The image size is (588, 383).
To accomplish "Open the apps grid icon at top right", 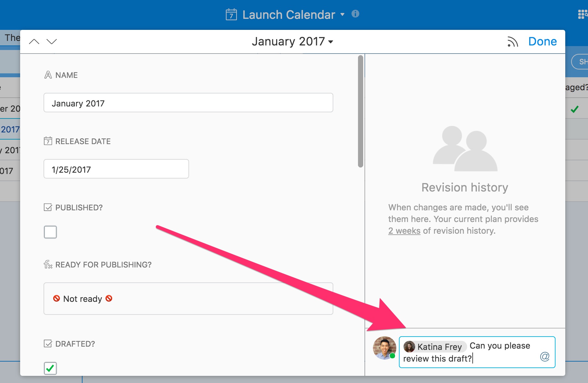I will 582,14.
